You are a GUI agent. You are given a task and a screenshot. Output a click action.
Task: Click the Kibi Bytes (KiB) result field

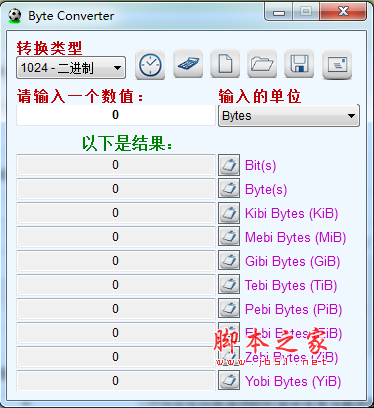116,213
